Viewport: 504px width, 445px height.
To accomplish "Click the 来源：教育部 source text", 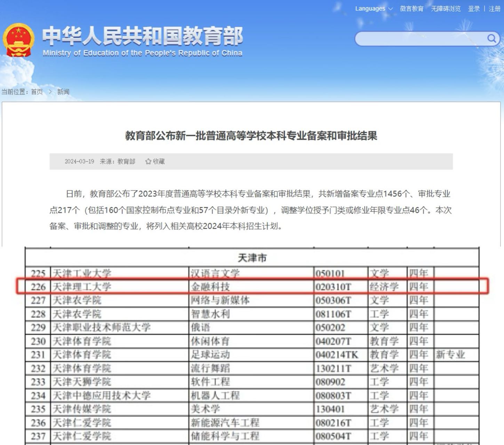I will click(117, 161).
